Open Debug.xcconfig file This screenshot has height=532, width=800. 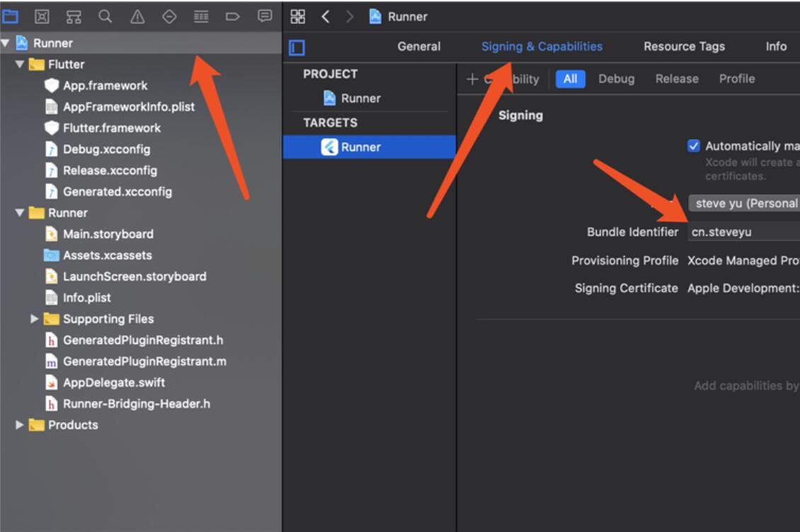107,149
